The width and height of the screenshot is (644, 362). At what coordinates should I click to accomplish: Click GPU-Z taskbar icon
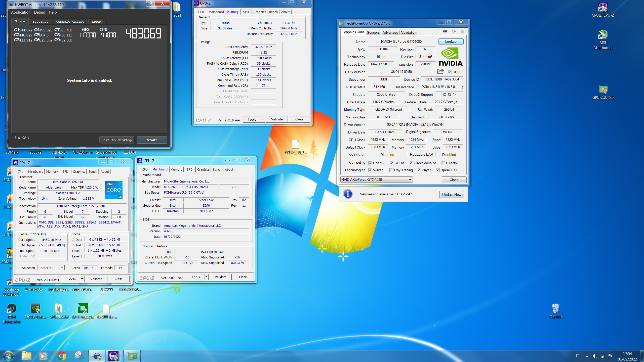[x=132, y=356]
